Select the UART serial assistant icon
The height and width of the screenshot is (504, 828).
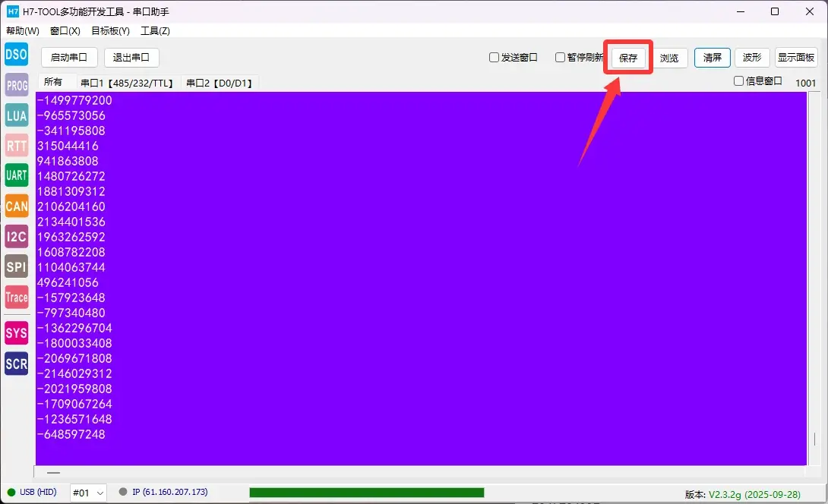click(17, 176)
